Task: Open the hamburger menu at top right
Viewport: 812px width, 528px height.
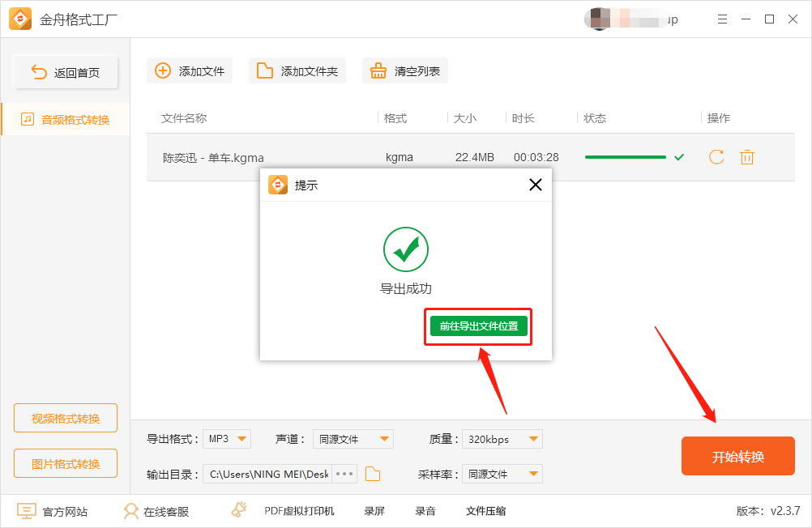Action: pos(722,19)
